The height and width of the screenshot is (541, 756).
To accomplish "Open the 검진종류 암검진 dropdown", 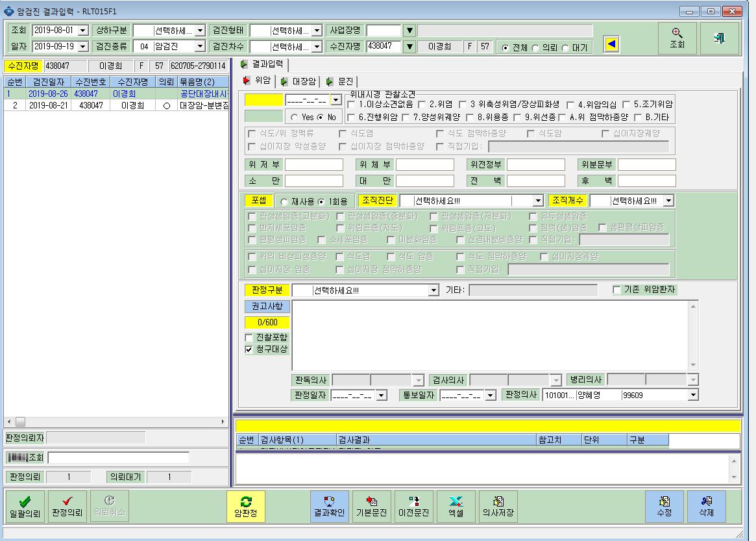I will 200,46.
